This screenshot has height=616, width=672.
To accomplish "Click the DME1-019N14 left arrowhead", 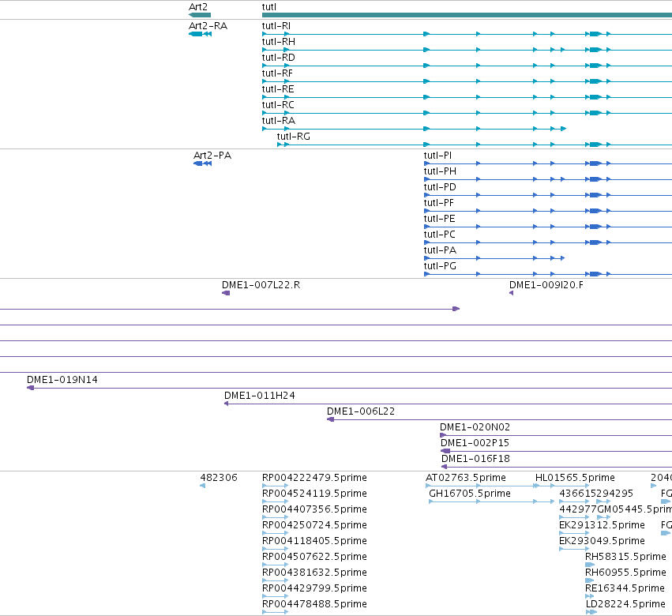I will (x=30, y=388).
